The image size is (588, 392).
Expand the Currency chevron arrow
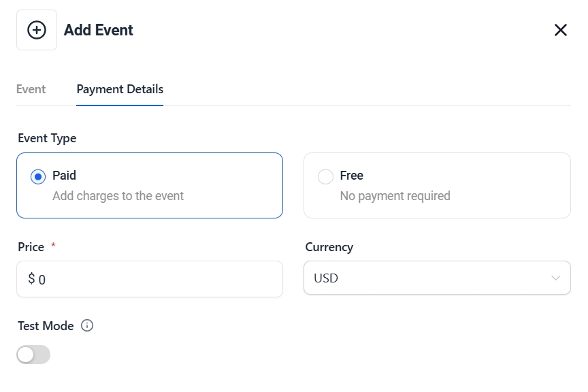(x=555, y=278)
